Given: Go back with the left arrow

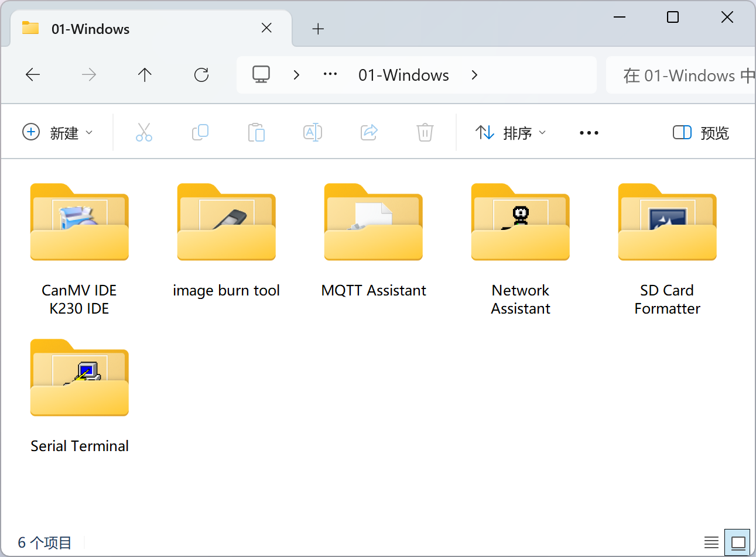Looking at the screenshot, I should 33,75.
